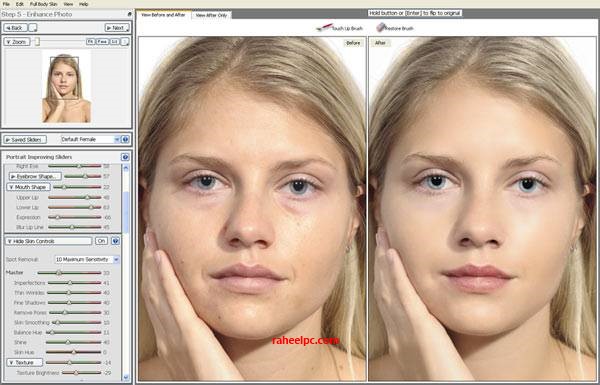The height and width of the screenshot is (385, 600).
Task: Adjust the Texture Brightness slider
Action: pyautogui.click(x=82, y=373)
